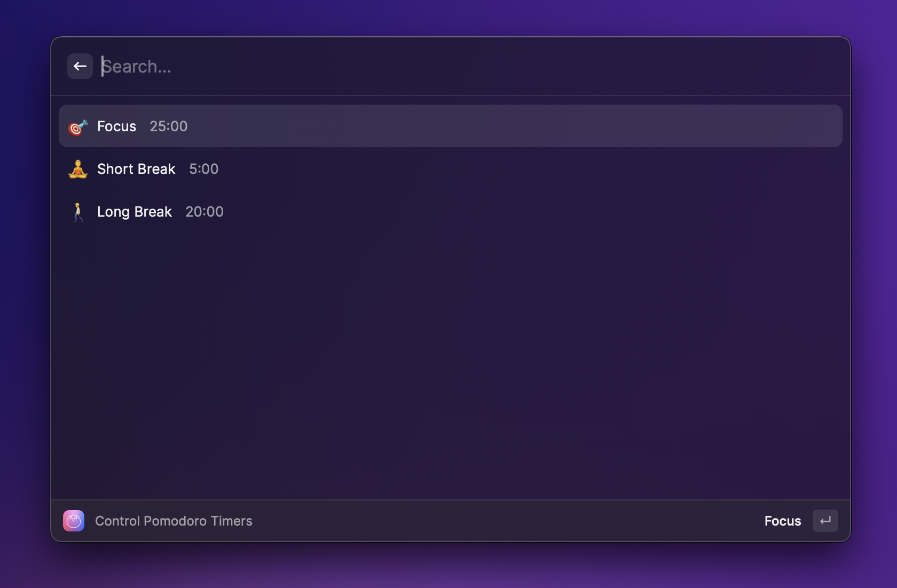Screen dimensions: 897x588
Task: Choose the Focus timer label
Action: (x=116, y=126)
